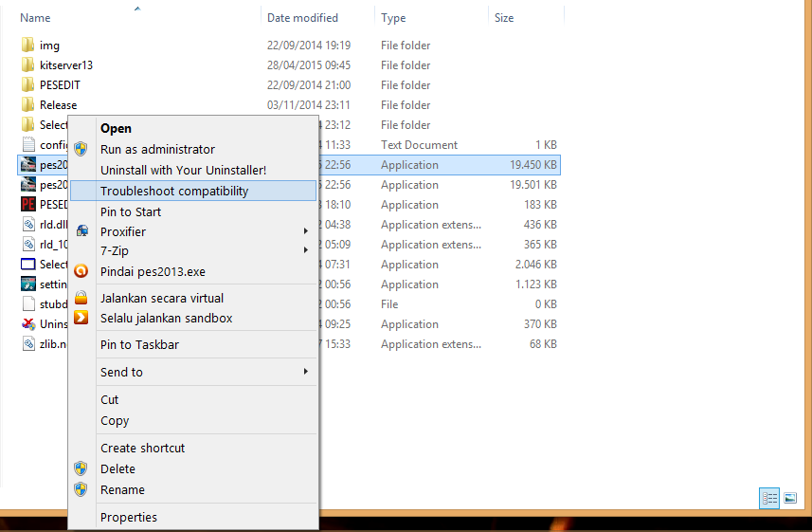Click the img folder icon
The width and height of the screenshot is (812, 532).
28,46
